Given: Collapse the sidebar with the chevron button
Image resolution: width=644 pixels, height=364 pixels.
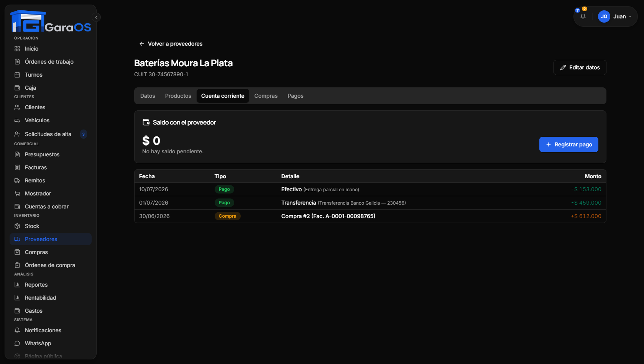Looking at the screenshot, I should click(96, 17).
